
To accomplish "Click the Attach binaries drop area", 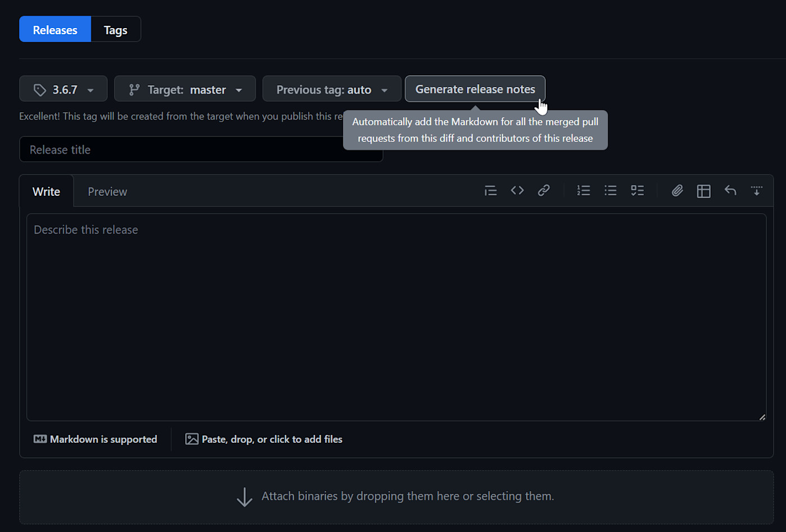I will pos(396,497).
